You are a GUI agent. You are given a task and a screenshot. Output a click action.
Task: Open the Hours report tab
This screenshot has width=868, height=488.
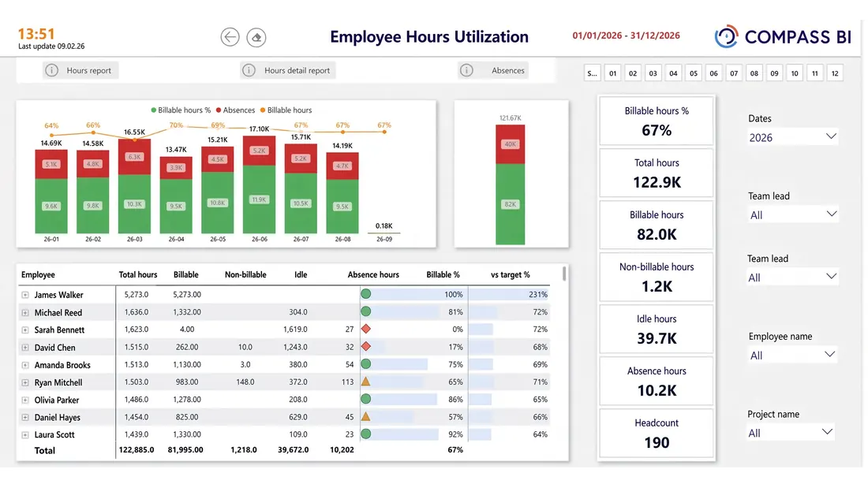tap(80, 70)
